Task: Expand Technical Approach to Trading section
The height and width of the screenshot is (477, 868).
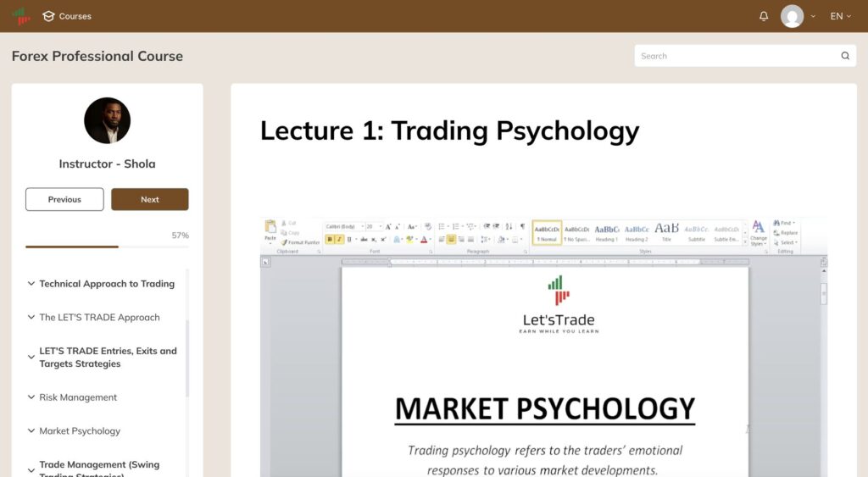Action: (102, 284)
